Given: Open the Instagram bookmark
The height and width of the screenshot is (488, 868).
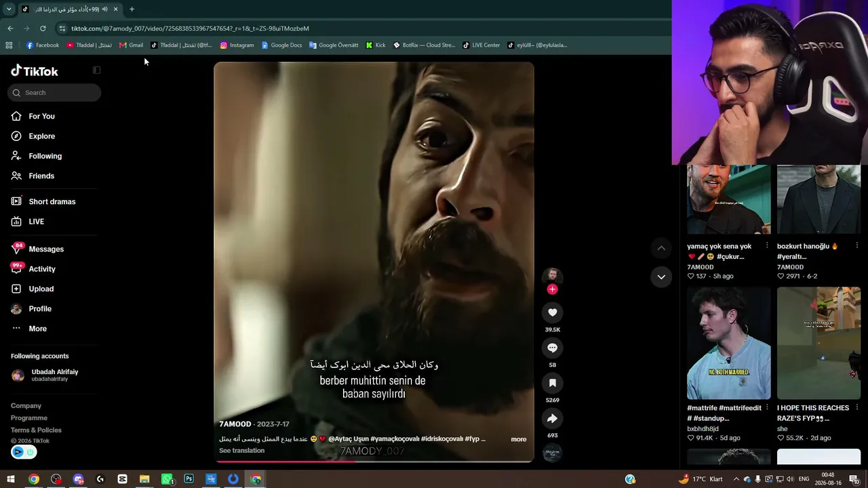Looking at the screenshot, I should [x=237, y=45].
